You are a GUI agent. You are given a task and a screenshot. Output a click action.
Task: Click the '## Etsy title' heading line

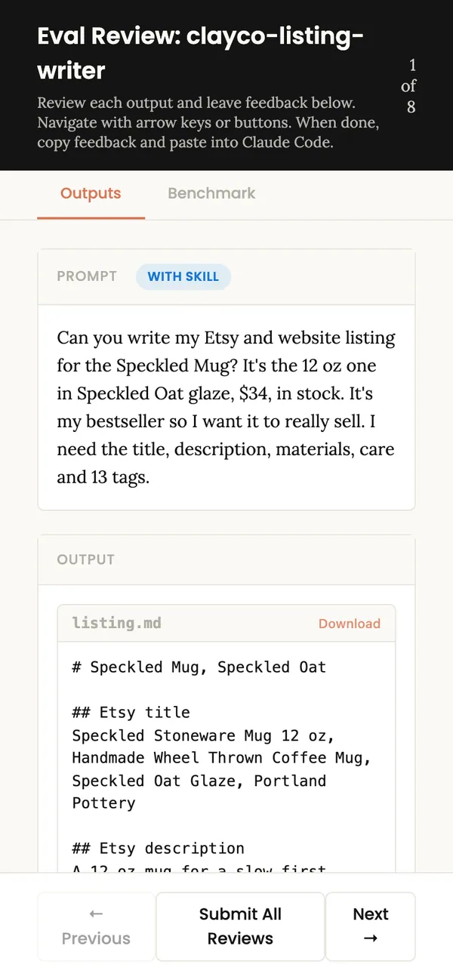[131, 713]
